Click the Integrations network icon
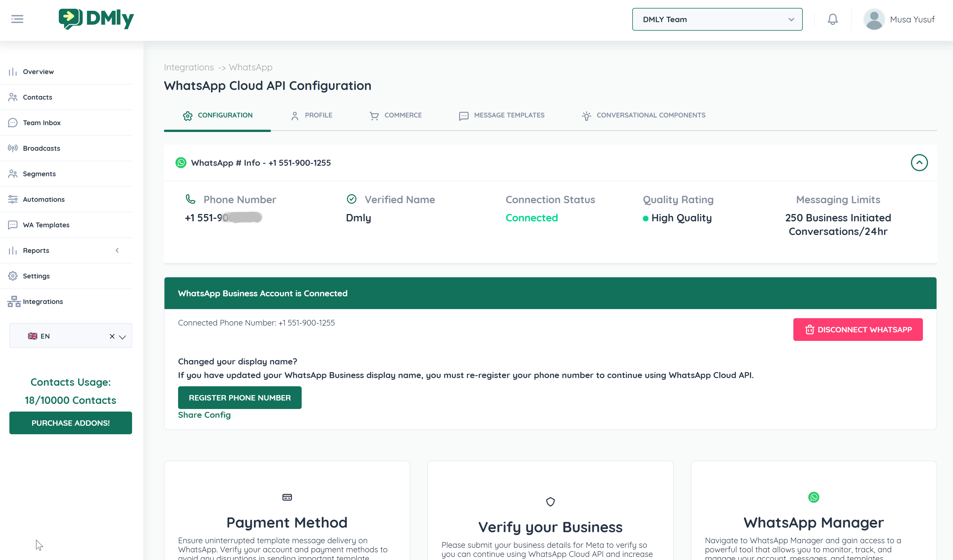953x560 pixels. pyautogui.click(x=14, y=301)
